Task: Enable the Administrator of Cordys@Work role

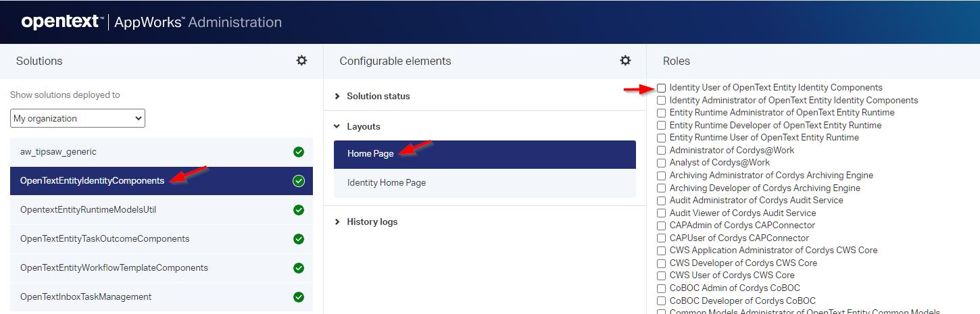Action: tap(662, 150)
